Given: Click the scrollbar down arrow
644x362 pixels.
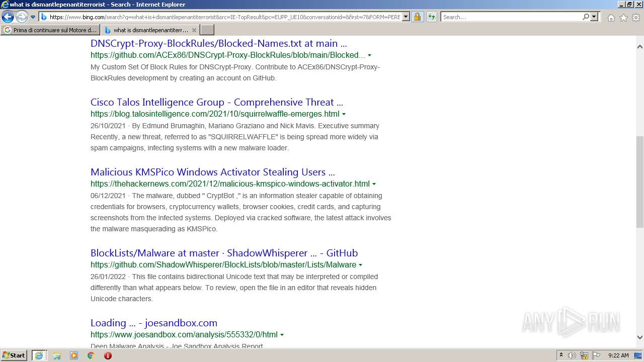Looking at the screenshot, I should coord(640,337).
